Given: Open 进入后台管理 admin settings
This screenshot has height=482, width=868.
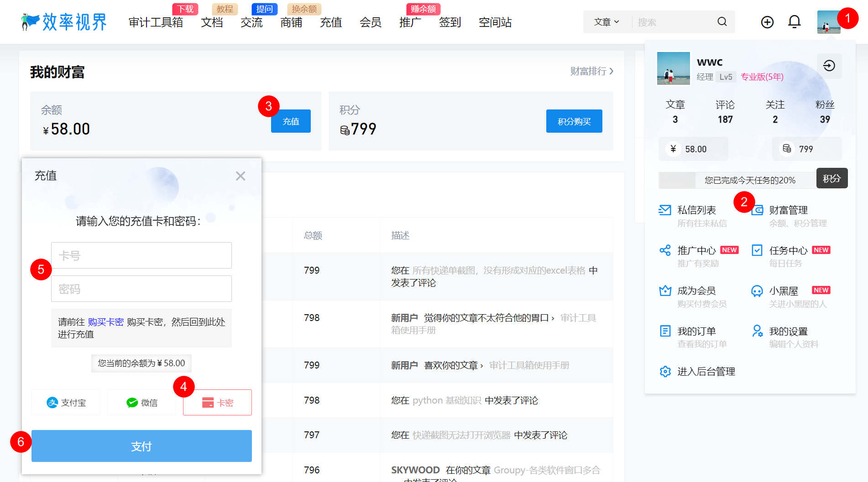Looking at the screenshot, I should click(706, 372).
